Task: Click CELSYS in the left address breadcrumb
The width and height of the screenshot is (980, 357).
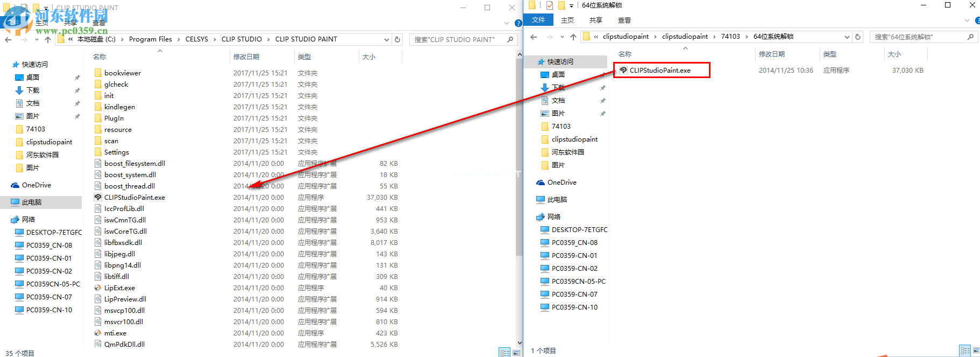Action: point(196,39)
